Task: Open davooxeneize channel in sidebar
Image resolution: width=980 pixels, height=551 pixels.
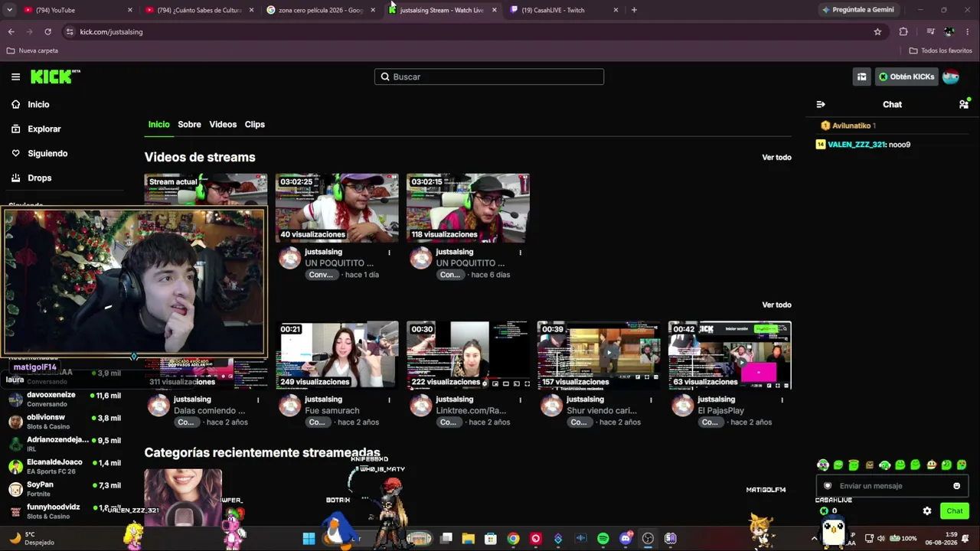Action: (x=64, y=399)
